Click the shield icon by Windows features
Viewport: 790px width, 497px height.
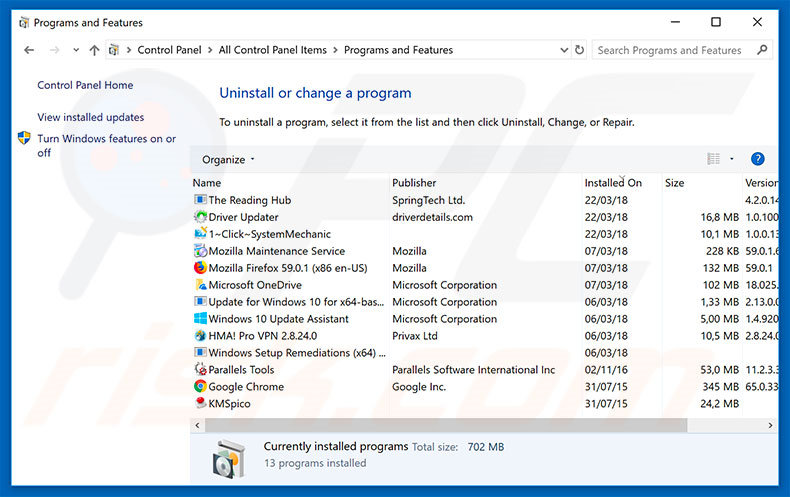(x=24, y=138)
